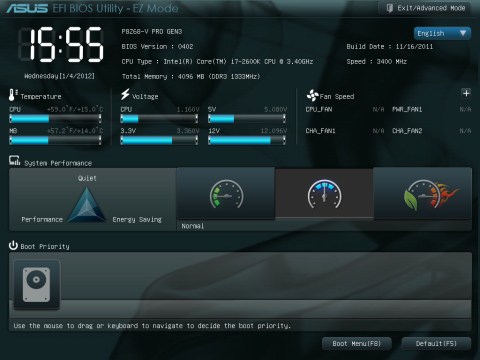The image size is (480, 360).
Task: Click the Performance label by triangle
Action: coord(42,219)
